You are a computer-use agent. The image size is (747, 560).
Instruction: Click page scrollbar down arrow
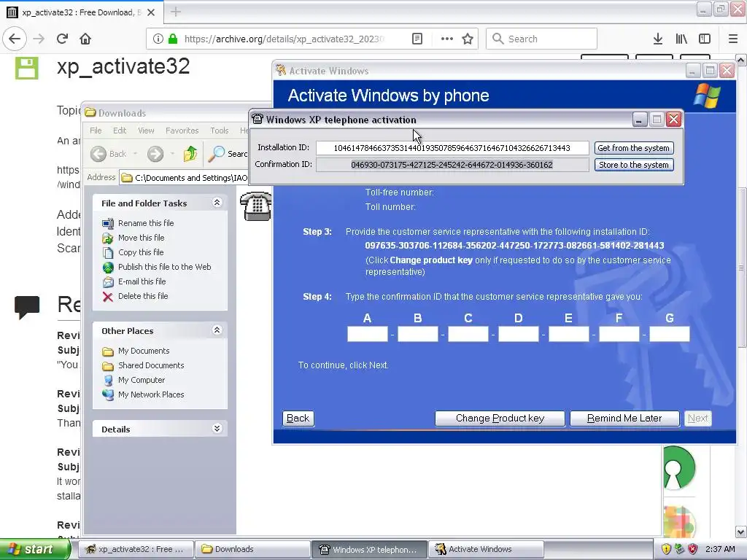pos(741,532)
